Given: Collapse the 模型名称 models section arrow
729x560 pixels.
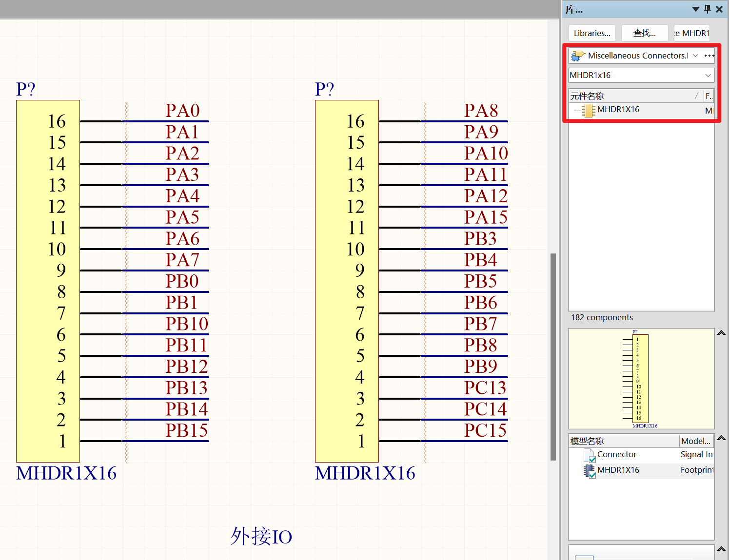Looking at the screenshot, I should [721, 438].
